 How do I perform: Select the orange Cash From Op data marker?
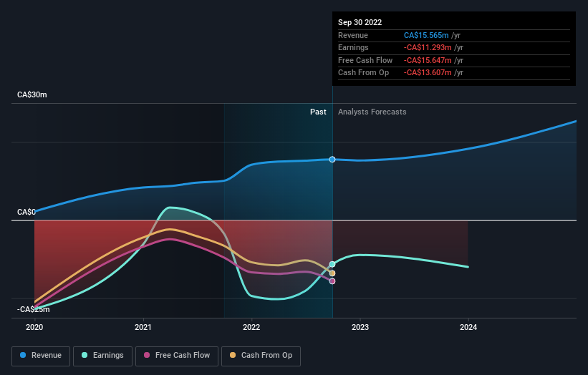tap(332, 273)
